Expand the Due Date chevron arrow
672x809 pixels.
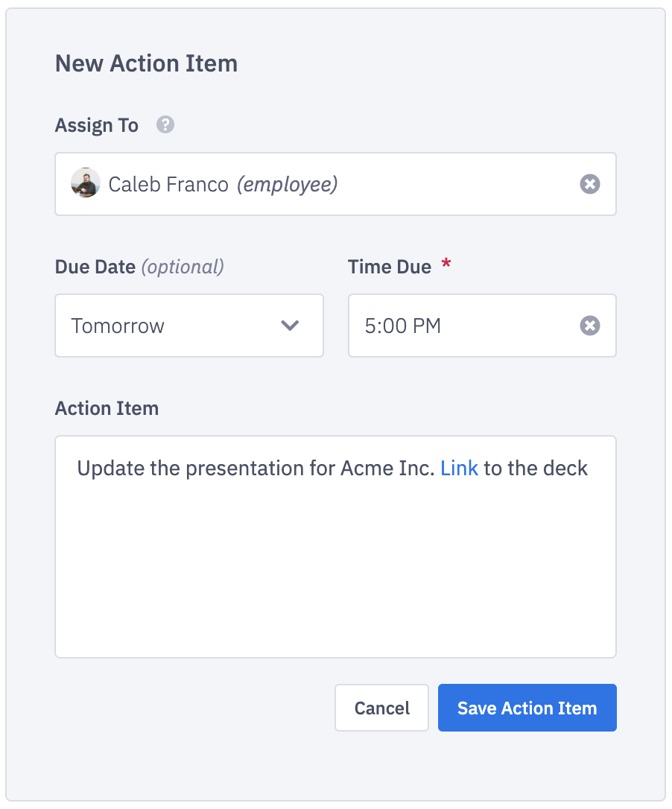[289, 326]
